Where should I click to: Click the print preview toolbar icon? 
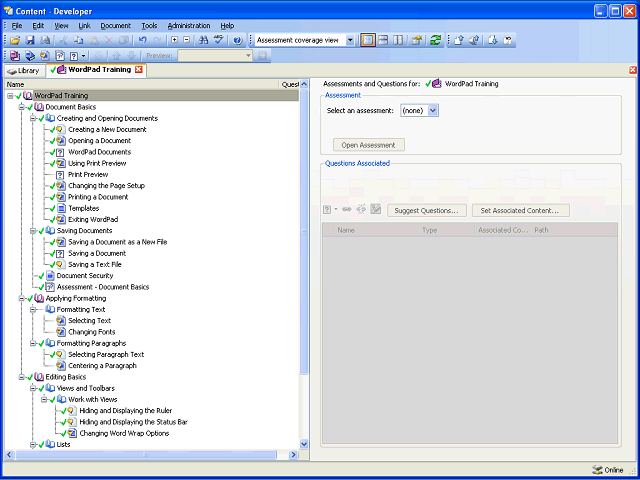[x=45, y=40]
